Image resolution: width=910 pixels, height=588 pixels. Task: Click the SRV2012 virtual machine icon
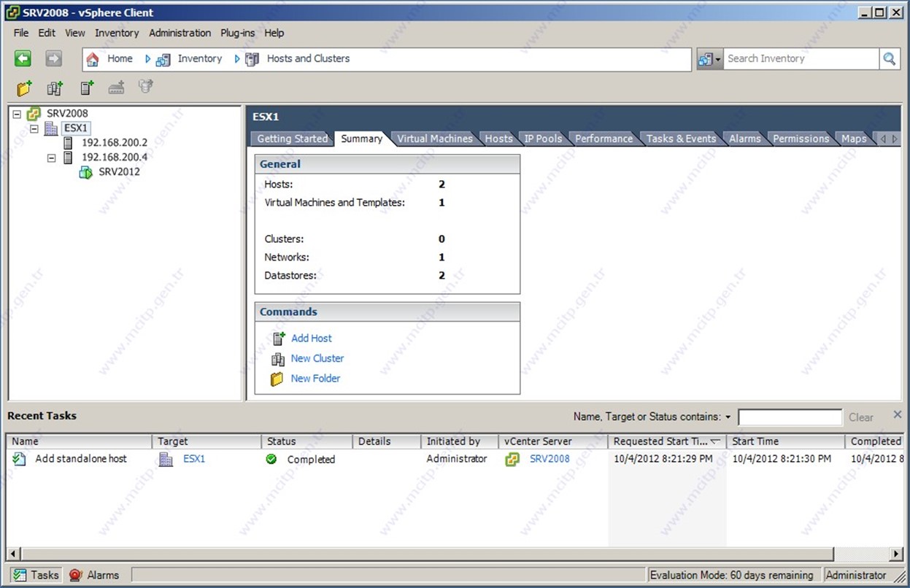(85, 172)
